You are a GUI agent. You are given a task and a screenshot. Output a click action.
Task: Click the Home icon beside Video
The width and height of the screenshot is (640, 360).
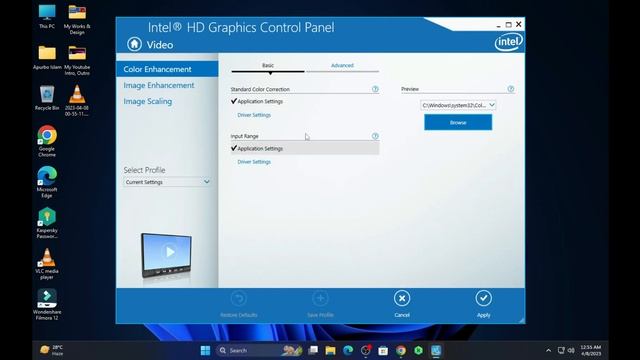coord(134,44)
